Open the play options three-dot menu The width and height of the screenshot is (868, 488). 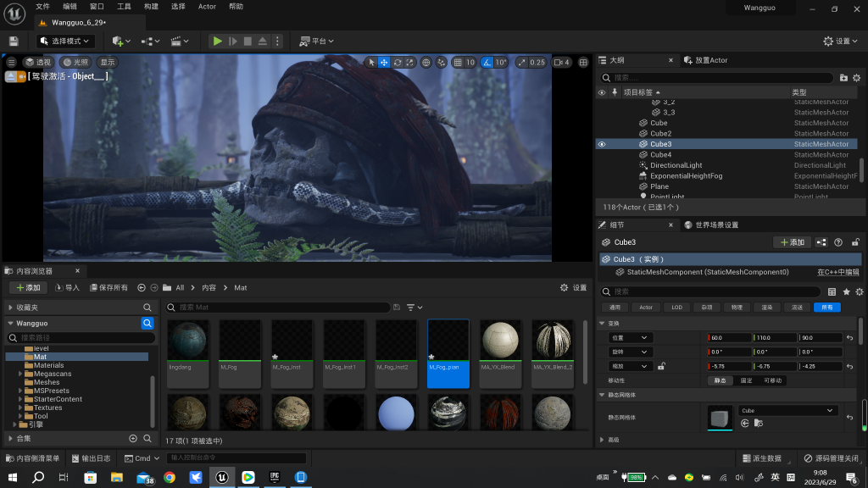[277, 41]
